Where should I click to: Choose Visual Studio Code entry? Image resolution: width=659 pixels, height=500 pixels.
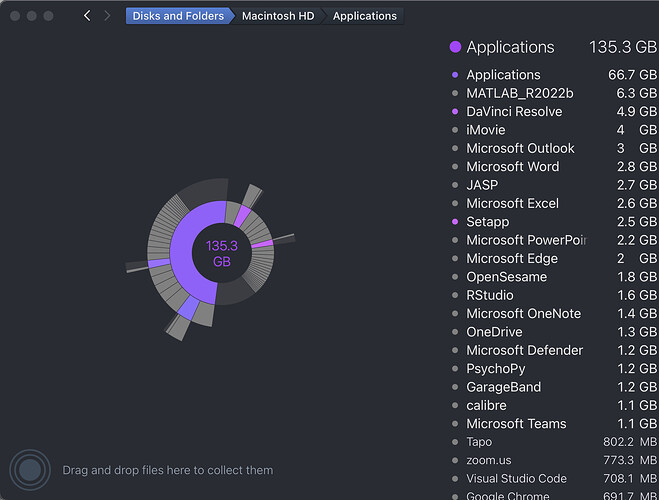click(516, 479)
